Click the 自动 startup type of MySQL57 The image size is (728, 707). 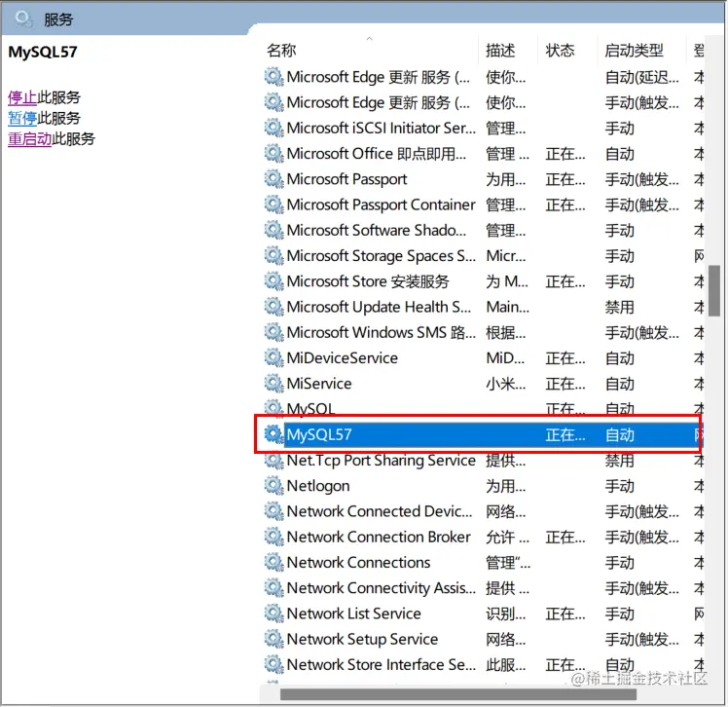[x=619, y=434]
